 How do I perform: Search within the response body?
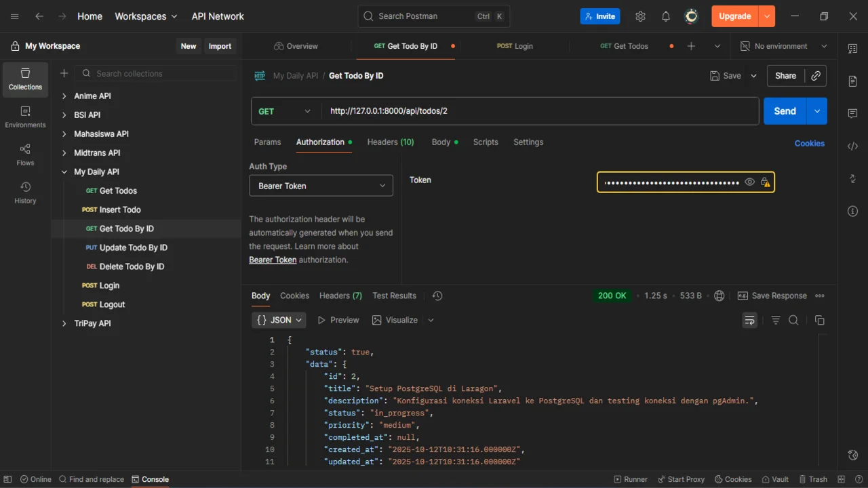coord(793,320)
